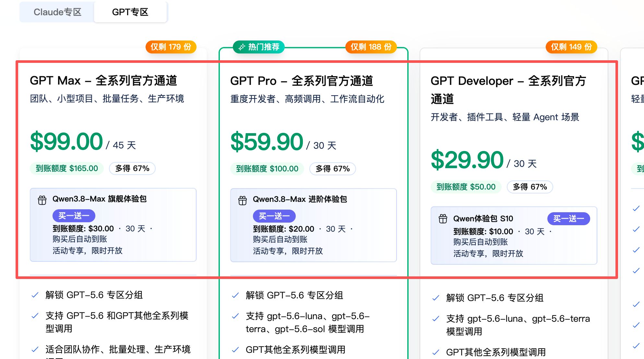
Task: Click 多得 67% pill in GPT Developer card
Action: pyautogui.click(x=530, y=187)
